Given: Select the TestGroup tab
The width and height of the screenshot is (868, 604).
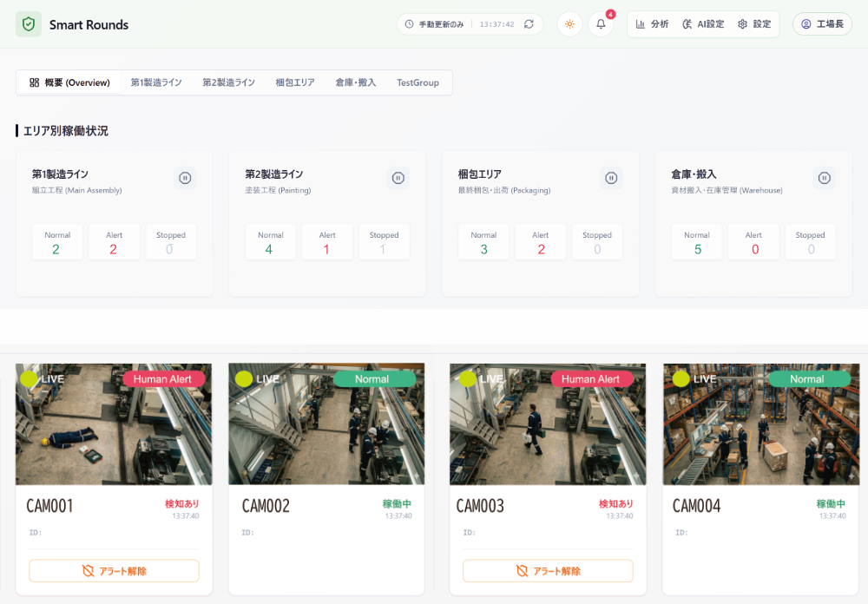Looking at the screenshot, I should tap(418, 82).
